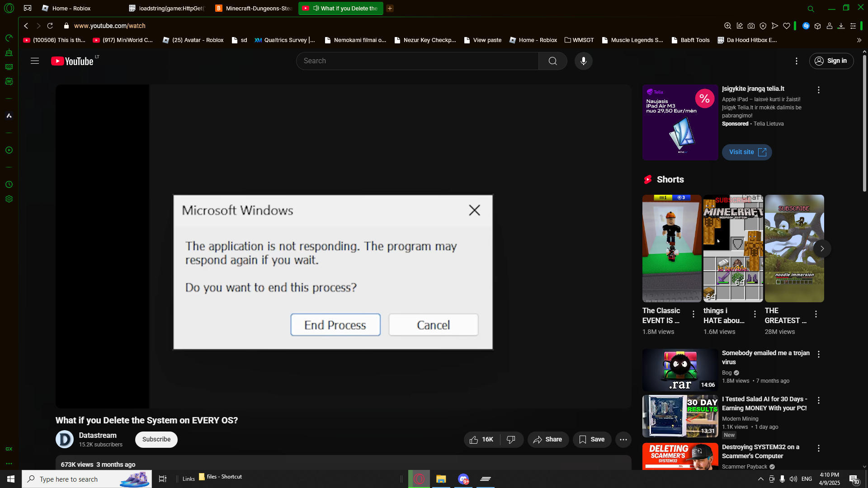868x488 pixels.
Task: Share the video
Action: coord(547,440)
